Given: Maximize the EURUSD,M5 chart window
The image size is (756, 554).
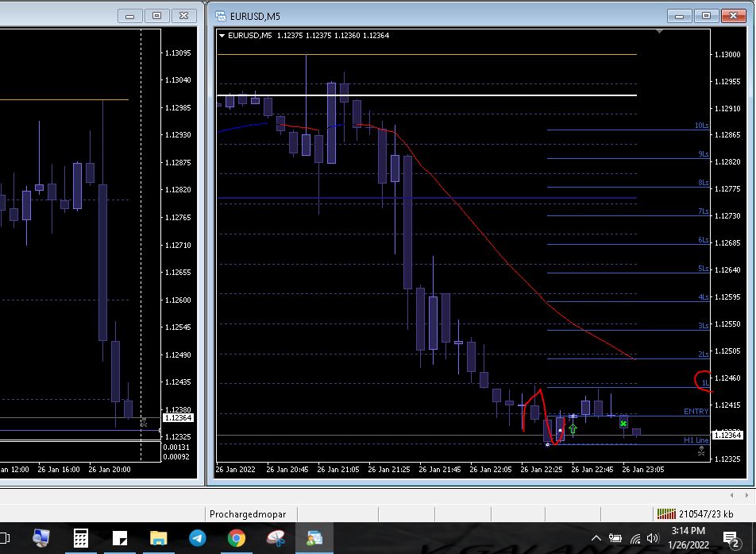Looking at the screenshot, I should tap(707, 16).
